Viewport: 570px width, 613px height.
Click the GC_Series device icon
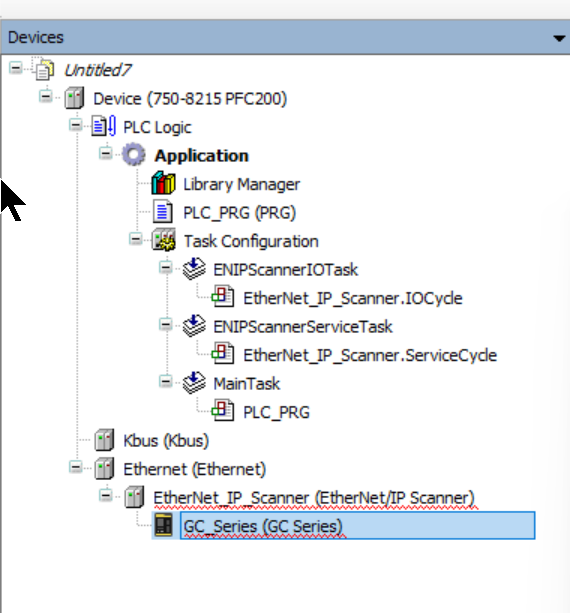point(163,525)
